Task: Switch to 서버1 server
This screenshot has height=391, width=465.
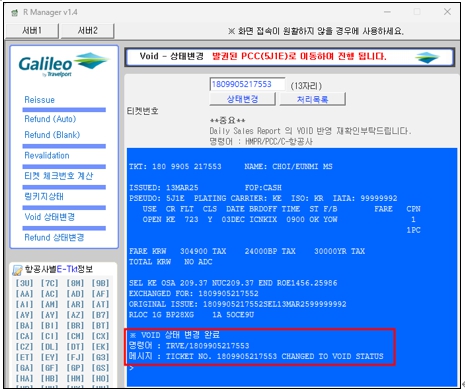Action: pyautogui.click(x=32, y=31)
